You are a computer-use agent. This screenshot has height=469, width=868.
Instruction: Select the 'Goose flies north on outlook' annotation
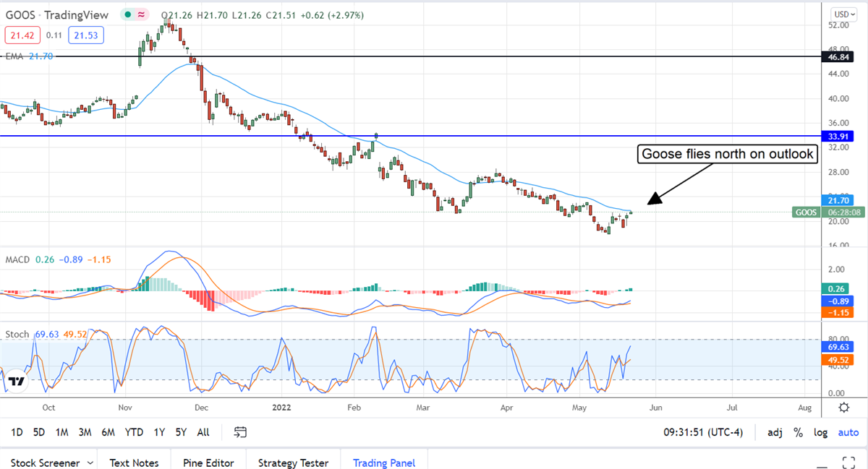[726, 154]
